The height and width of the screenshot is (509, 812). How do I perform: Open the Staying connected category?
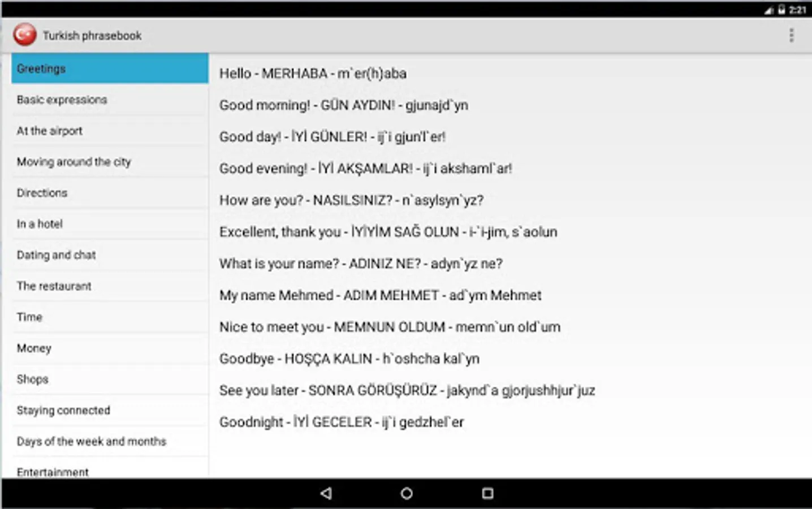[x=110, y=411]
